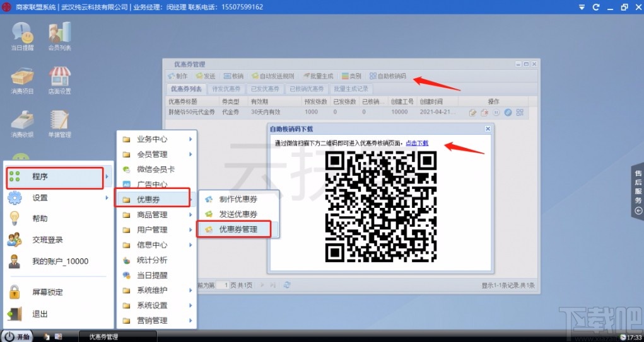The height and width of the screenshot is (342, 644).
Task: Click the QR code icon in the coupon row
Action: point(520,112)
